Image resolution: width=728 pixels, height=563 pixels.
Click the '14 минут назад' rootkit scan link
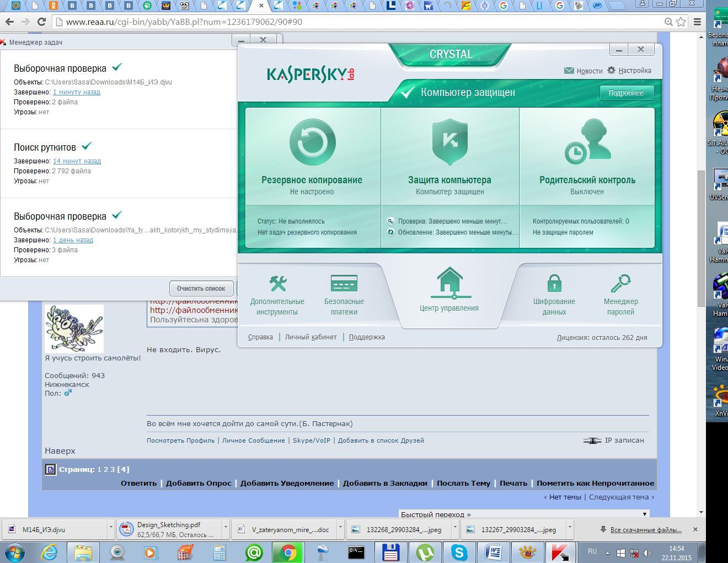click(x=77, y=161)
